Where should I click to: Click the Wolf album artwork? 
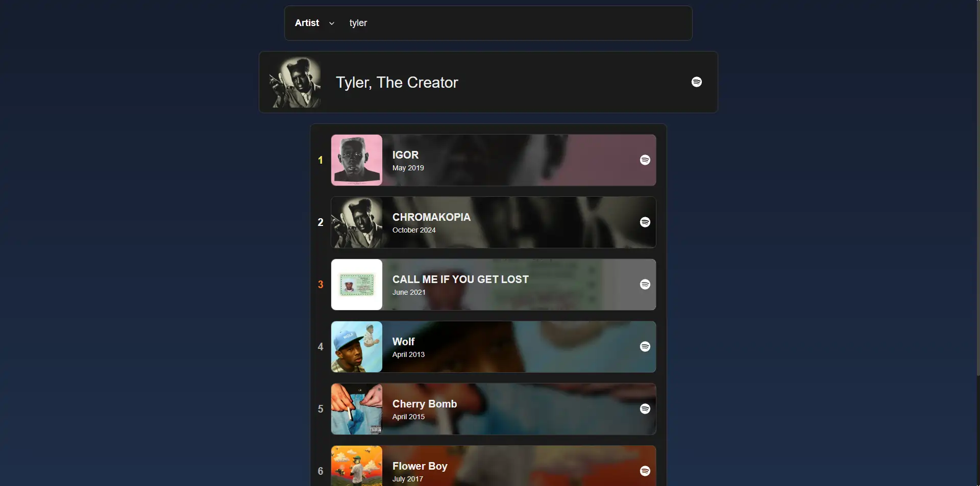tap(356, 347)
